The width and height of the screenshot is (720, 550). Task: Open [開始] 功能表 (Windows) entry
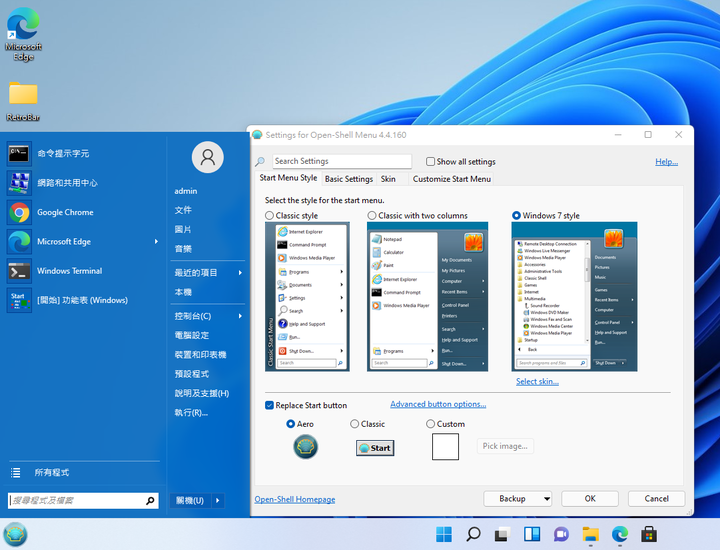[83, 300]
